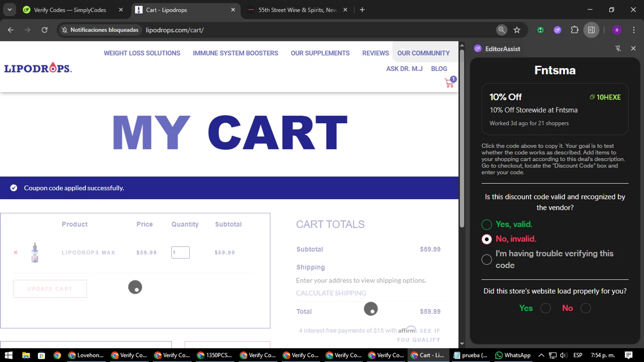Image resolution: width=644 pixels, height=362 pixels.
Task: Open the Immune System Boosters menu
Action: click(235, 53)
